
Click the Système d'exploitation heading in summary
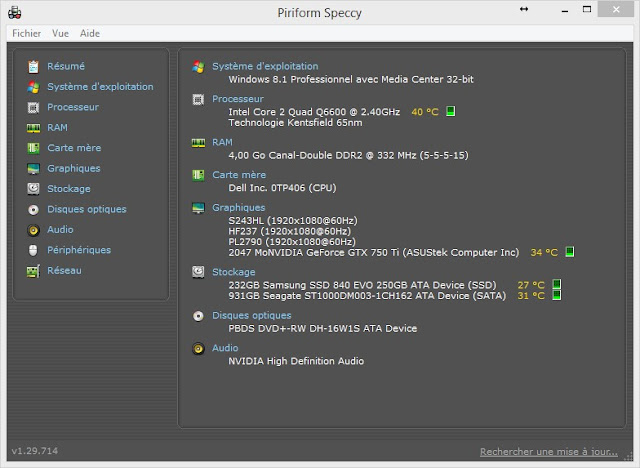tap(265, 66)
